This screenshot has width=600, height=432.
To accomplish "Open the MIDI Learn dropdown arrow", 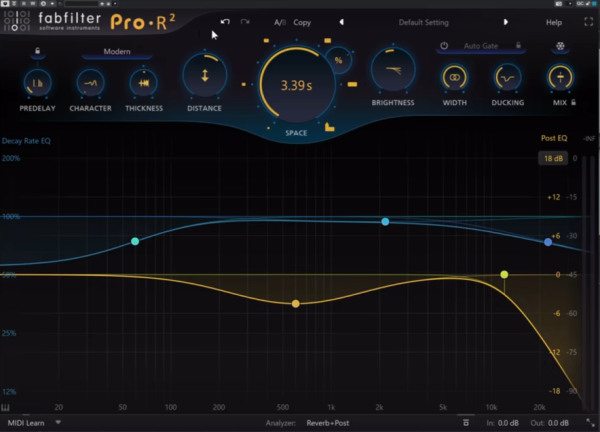I will click(58, 422).
